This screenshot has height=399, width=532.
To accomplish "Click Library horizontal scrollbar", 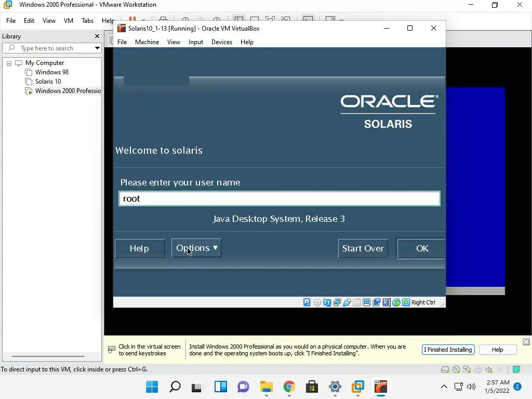I will (x=48, y=356).
